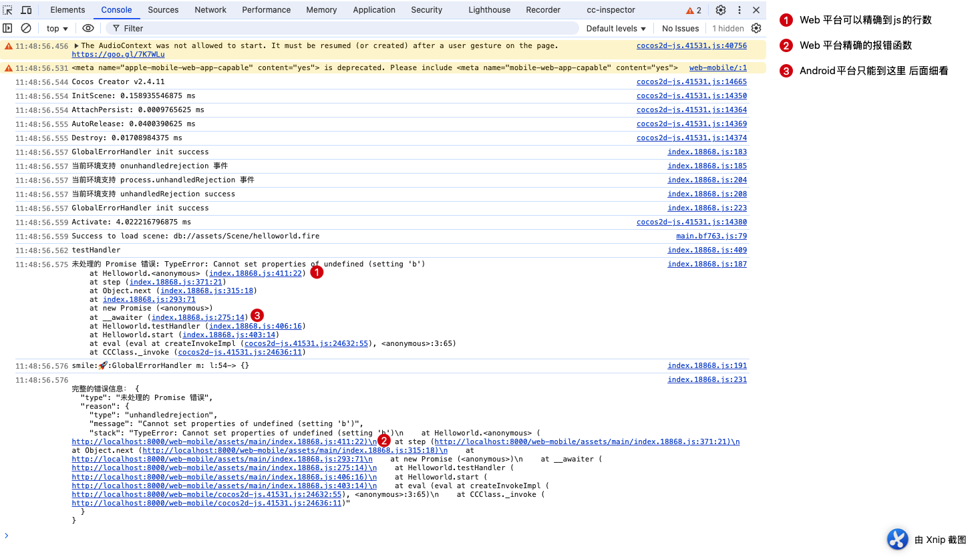Open the web-mobile/:1 source link
This screenshot has width=980, height=559.
718,68
